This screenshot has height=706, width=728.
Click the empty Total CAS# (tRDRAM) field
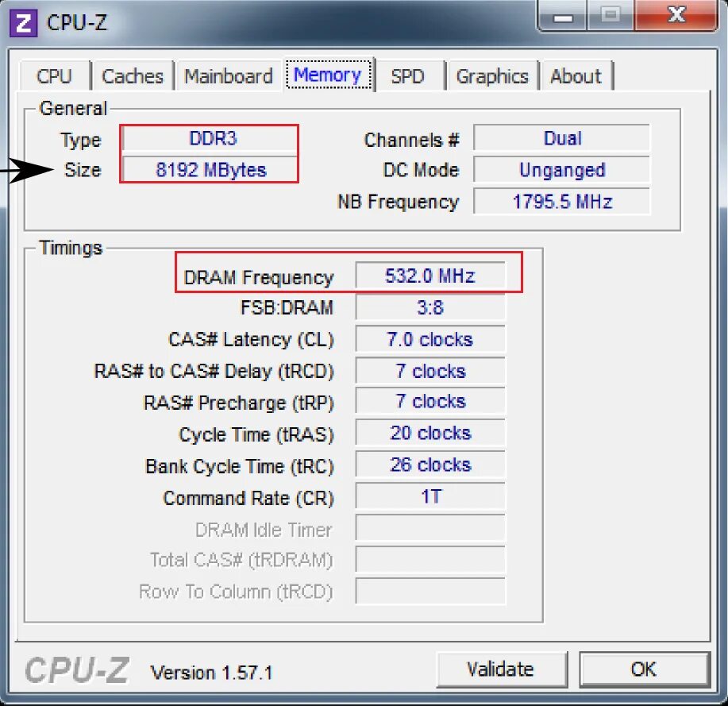tap(430, 559)
